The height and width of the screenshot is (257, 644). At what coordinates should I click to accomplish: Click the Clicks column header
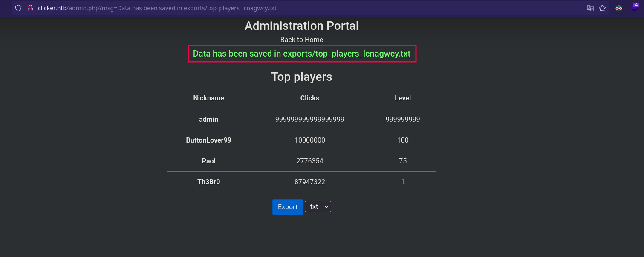[309, 98]
